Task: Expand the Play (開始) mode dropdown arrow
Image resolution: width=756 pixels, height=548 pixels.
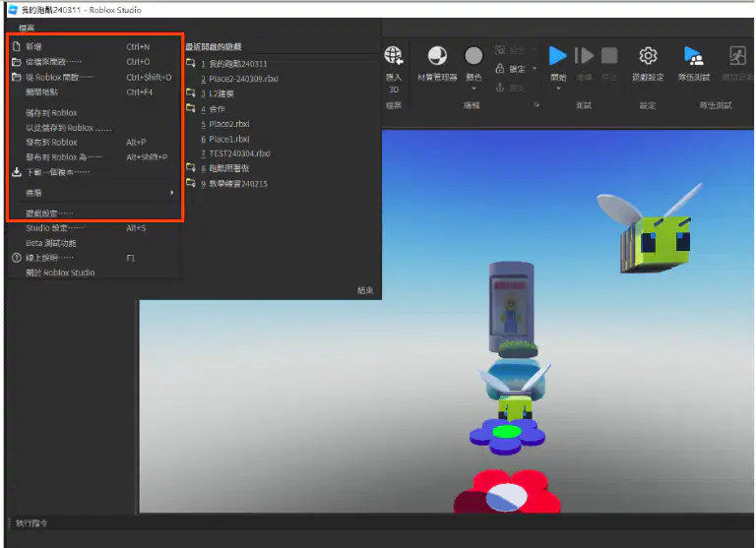Action: 558,89
